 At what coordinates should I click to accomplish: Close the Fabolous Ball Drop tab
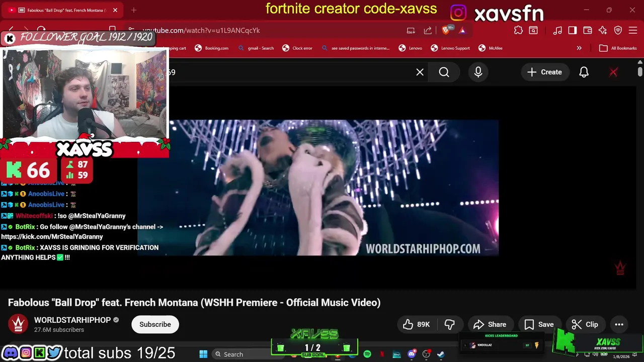(115, 10)
